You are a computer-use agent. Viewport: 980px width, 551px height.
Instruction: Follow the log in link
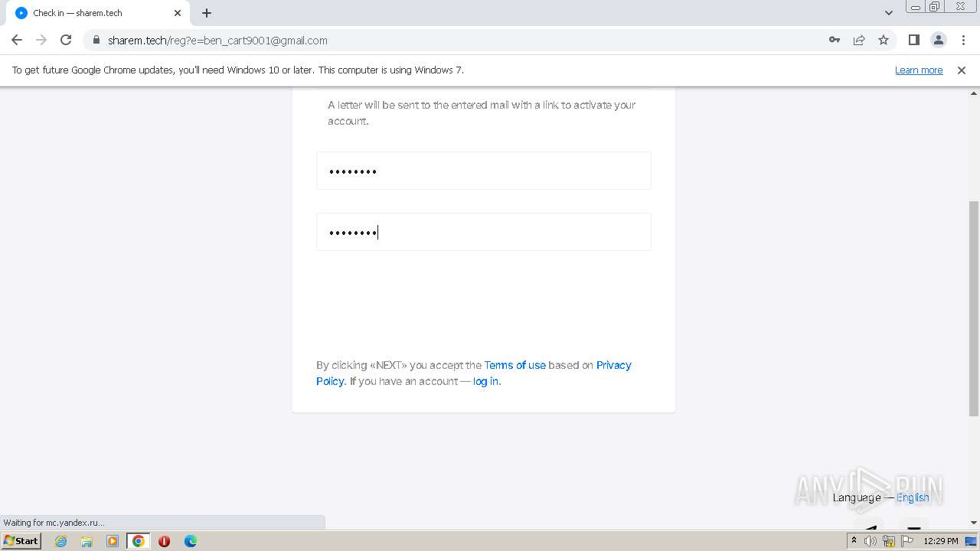[485, 381]
